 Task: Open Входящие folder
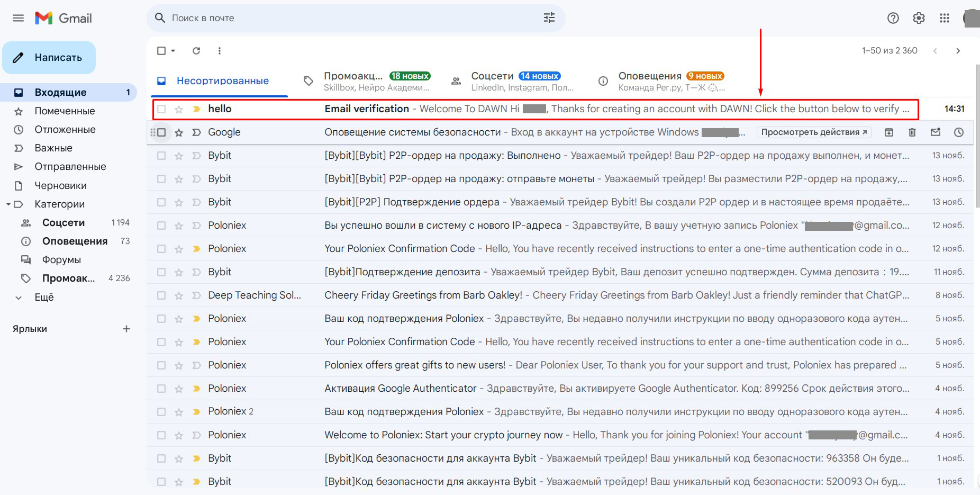(x=68, y=92)
